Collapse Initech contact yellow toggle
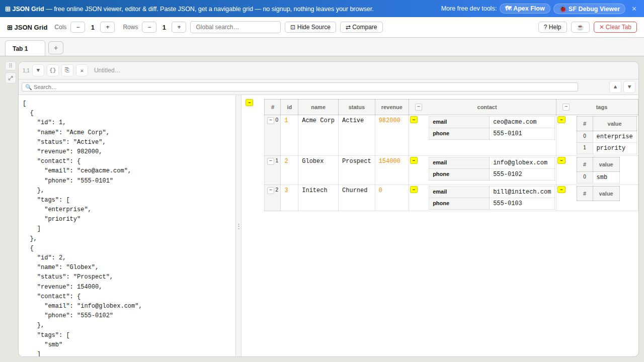Image resolution: width=644 pixels, height=362 pixels. (414, 190)
